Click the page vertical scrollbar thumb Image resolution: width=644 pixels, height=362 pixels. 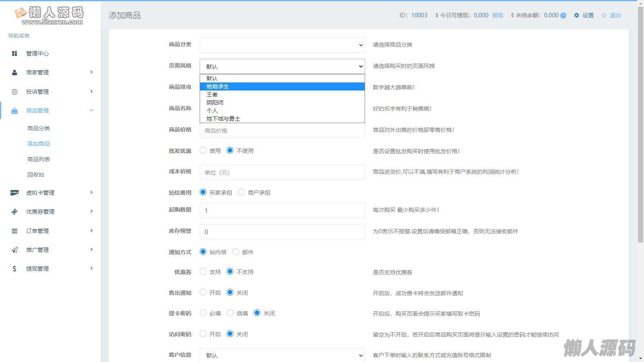pos(640,121)
